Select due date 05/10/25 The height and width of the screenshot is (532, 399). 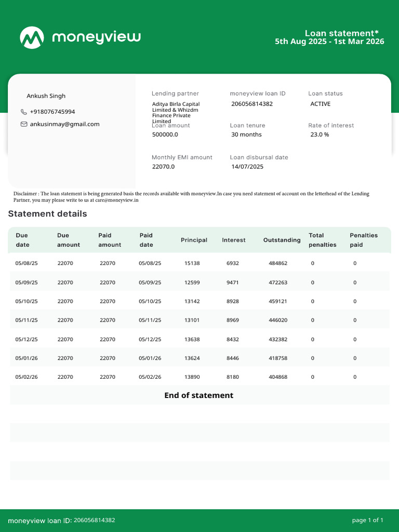click(26, 301)
